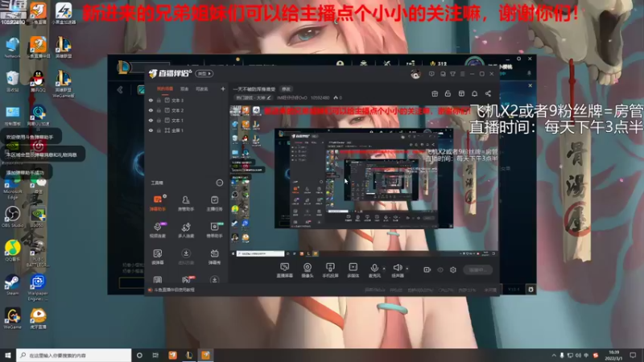Viewport: 644px width, 362px height.
Task: Toggle visibility of the 文本 2 source
Action: [151, 110]
